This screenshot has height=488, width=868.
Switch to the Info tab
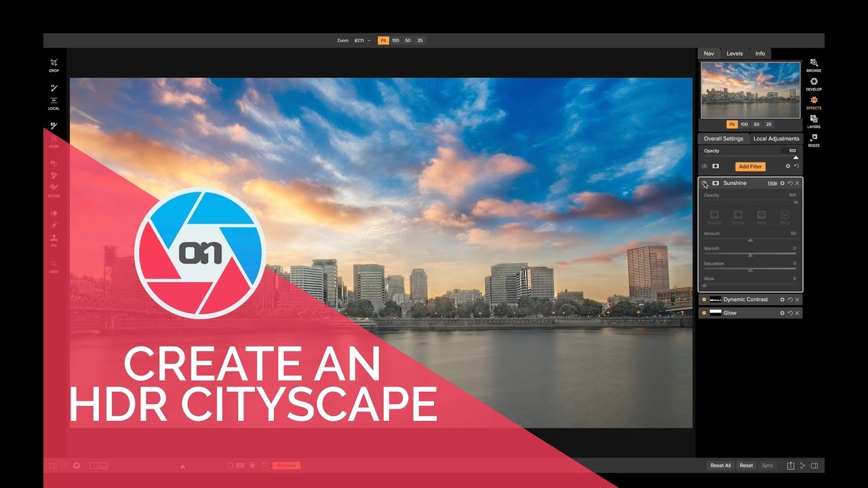[x=760, y=54]
